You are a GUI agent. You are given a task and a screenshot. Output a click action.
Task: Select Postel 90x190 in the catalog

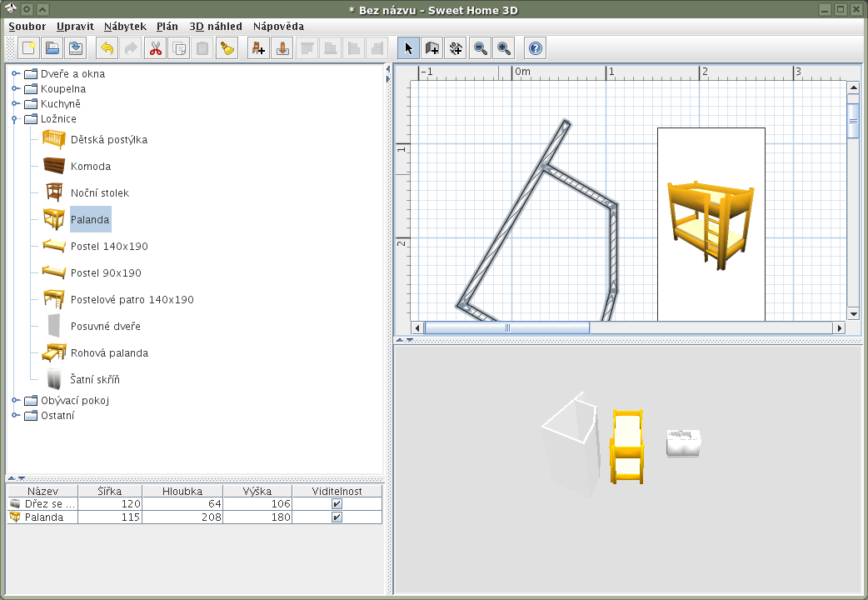[106, 272]
